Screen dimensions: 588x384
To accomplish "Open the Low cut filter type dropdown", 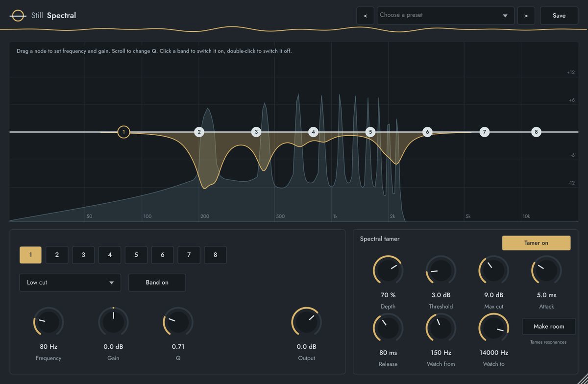I will (70, 283).
